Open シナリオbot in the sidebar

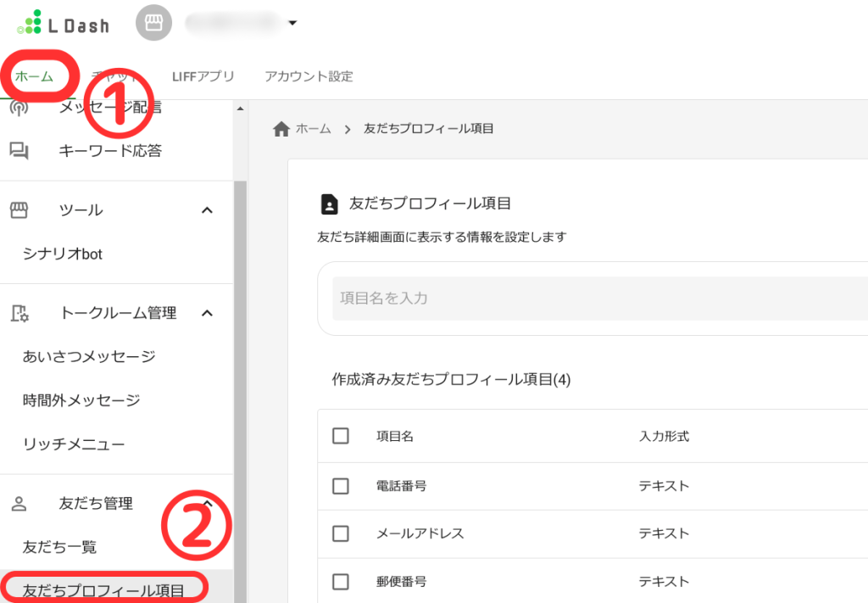click(63, 254)
